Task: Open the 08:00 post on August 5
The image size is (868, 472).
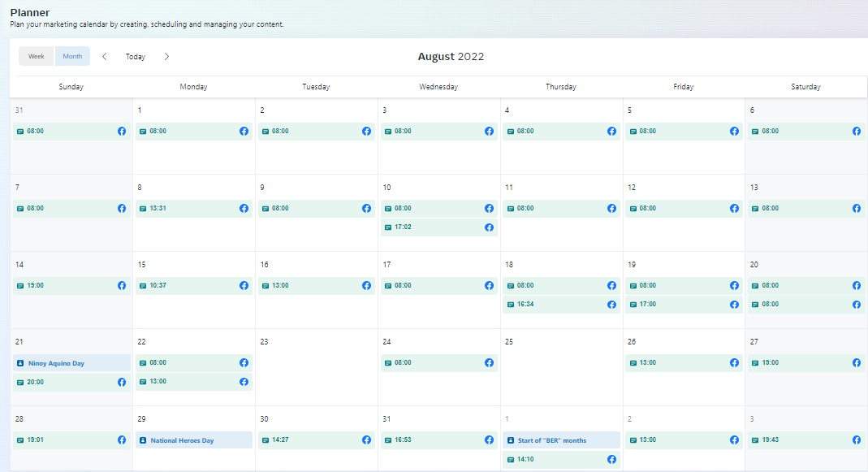Action: tap(684, 132)
